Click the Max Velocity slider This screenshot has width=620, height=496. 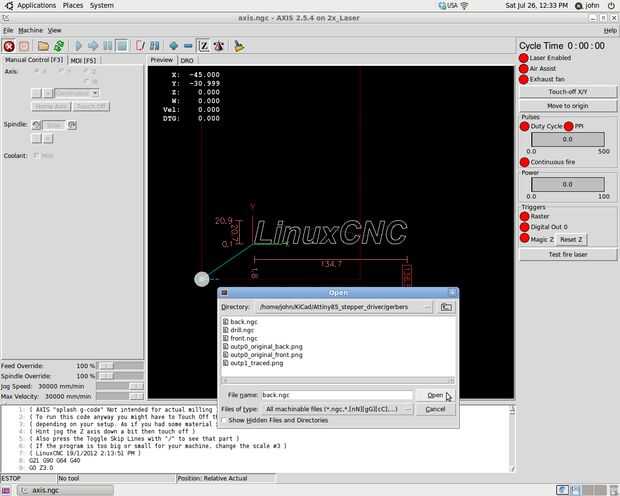tap(120, 396)
